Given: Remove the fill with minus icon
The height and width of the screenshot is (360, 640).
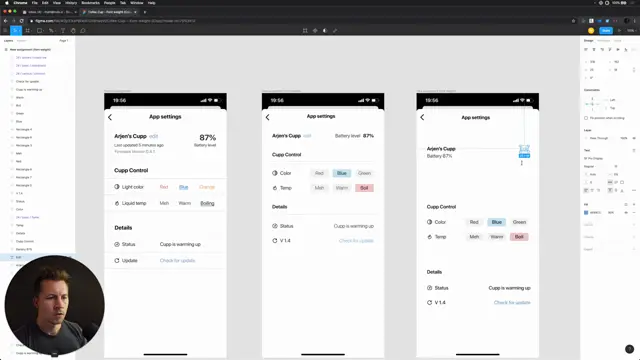Looking at the screenshot, I should pyautogui.click(x=634, y=213).
